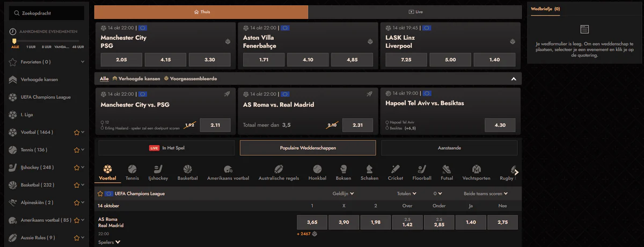
Task: Open the + 2467 extra markets cube
Action: [x=315, y=234]
